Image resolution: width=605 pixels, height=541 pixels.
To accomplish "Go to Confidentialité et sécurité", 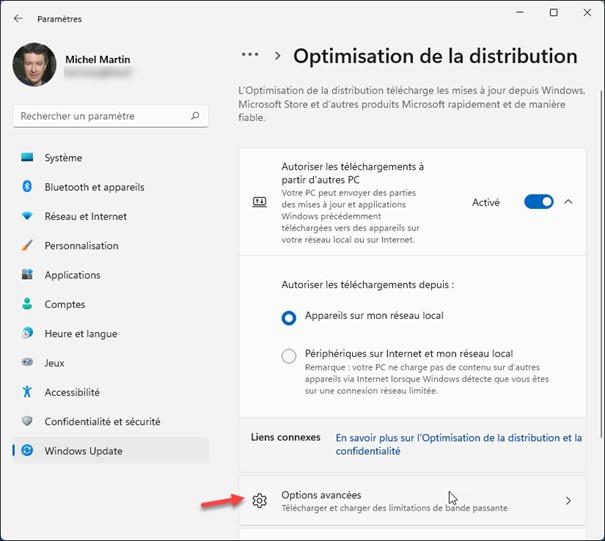I will [x=102, y=422].
